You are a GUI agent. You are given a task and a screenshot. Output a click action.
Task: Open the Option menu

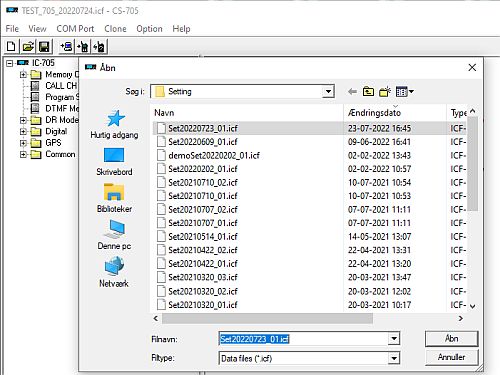point(149,29)
